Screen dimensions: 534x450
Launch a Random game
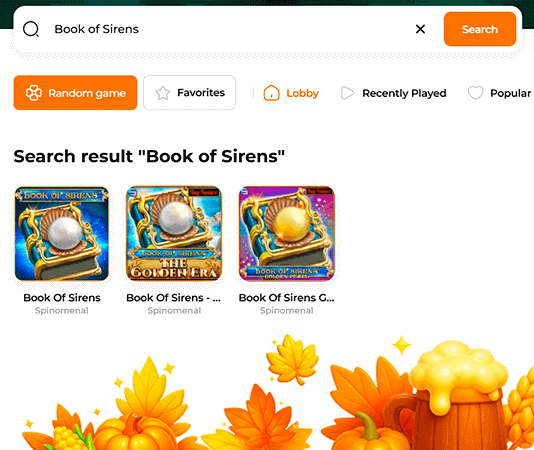(75, 93)
